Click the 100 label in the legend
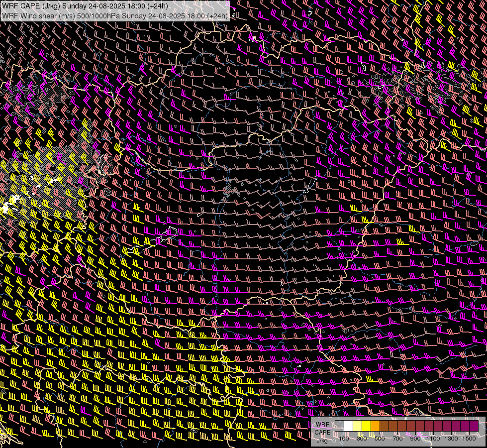Screen dimensions: 487x448 coord(344,439)
